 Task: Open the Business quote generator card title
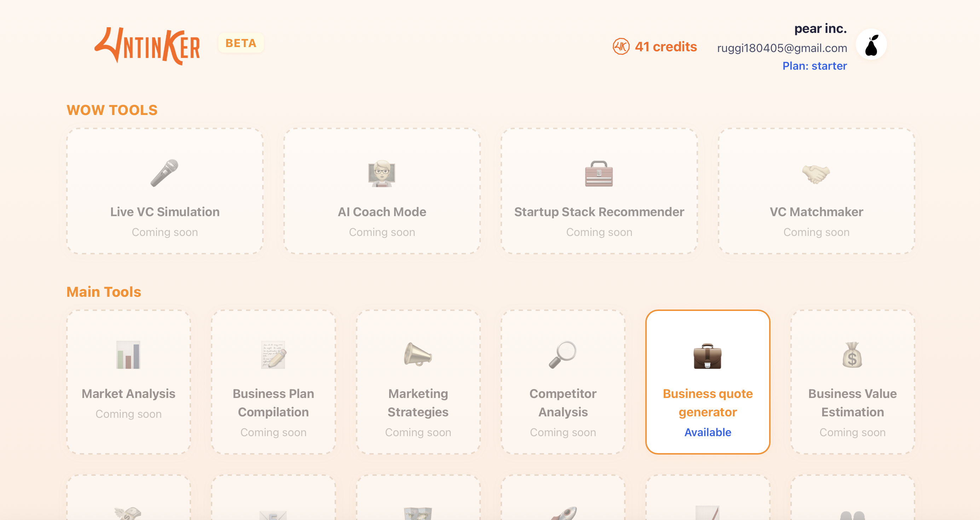point(708,403)
